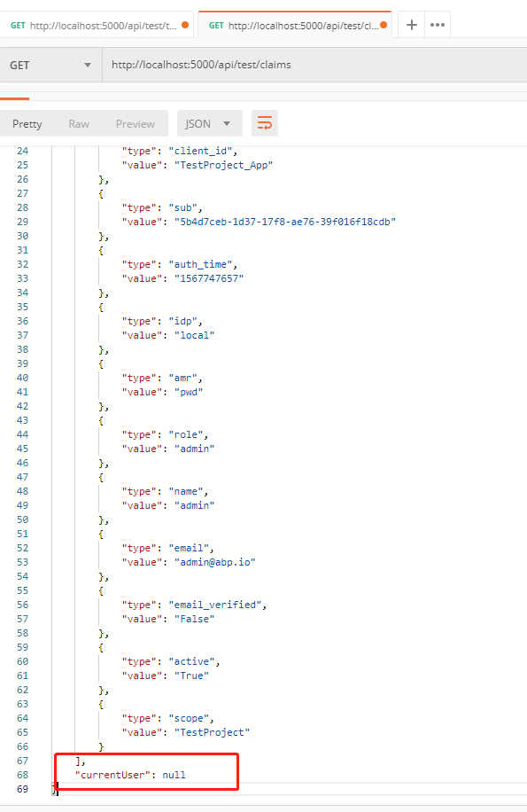Open a new request tab with plus icon
The image size is (527, 812).
point(411,26)
